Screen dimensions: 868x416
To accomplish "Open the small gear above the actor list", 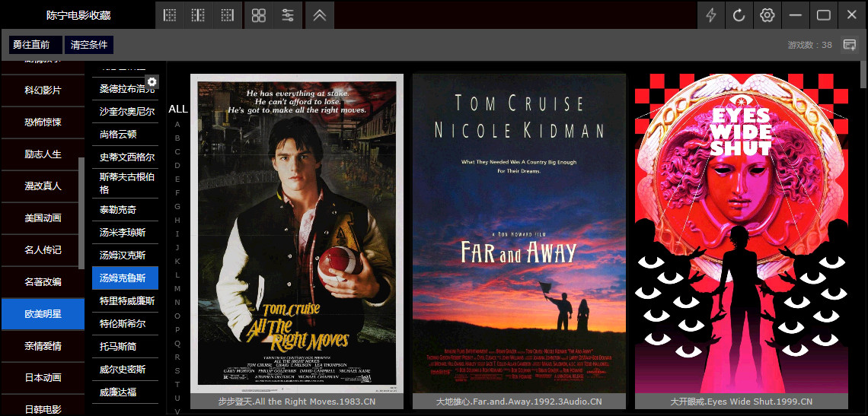I will (152, 82).
